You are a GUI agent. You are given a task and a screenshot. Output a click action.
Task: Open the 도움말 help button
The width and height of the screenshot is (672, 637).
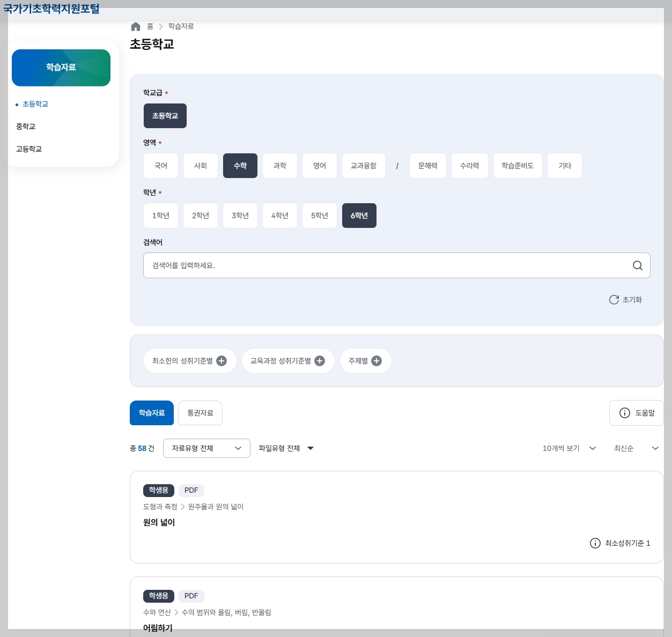tap(637, 413)
